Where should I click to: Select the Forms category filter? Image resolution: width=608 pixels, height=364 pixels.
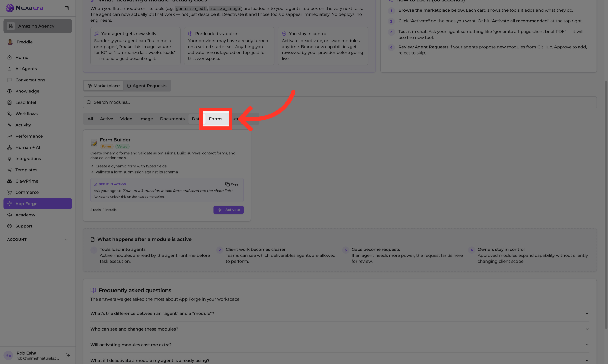(x=216, y=119)
